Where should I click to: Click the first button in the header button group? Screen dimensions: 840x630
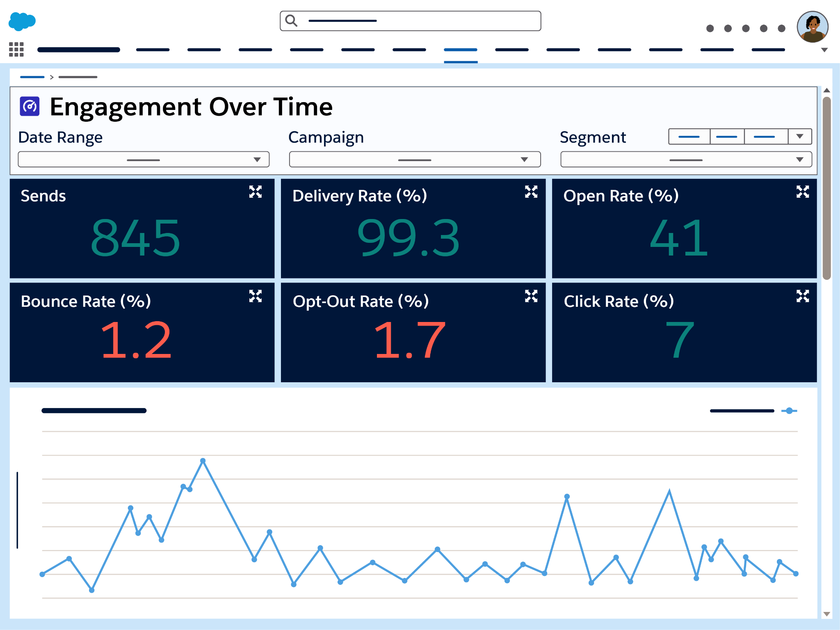tap(689, 137)
